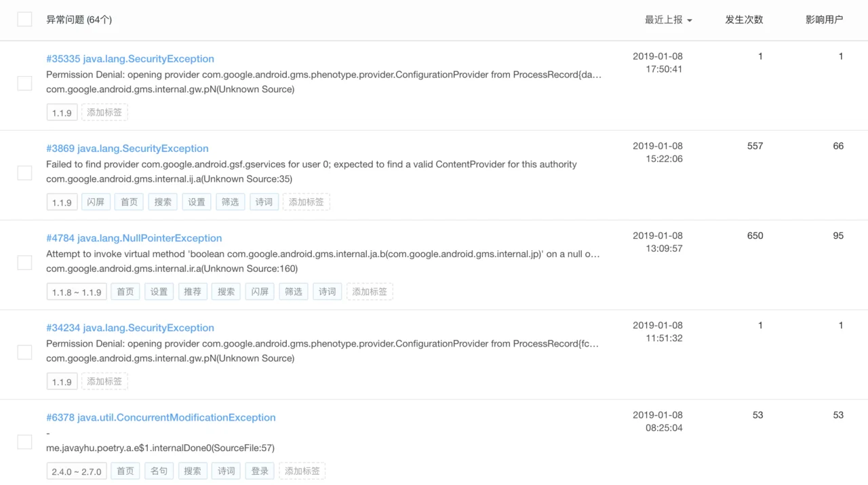Click 首页 tag on issue #3869
This screenshot has width=868, height=485.
point(130,202)
